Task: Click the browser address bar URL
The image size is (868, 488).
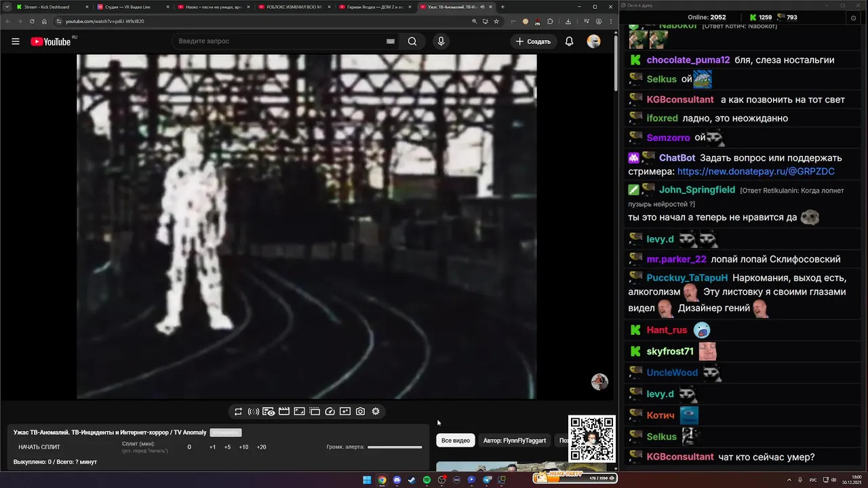Action: tap(104, 21)
